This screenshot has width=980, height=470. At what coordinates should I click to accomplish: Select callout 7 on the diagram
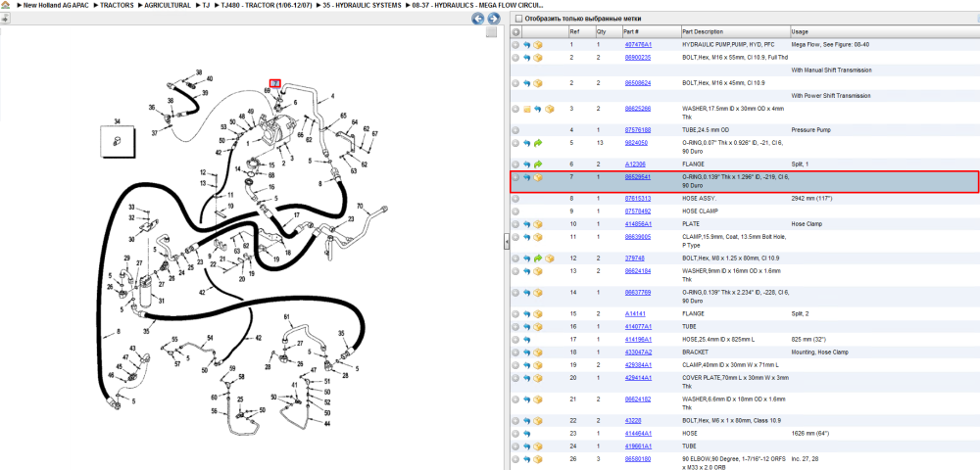coord(275,83)
